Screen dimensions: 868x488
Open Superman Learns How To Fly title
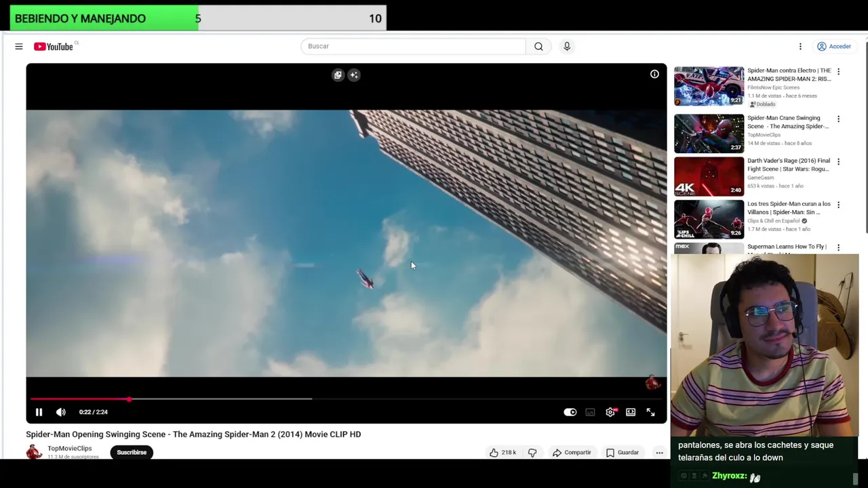pyautogui.click(x=787, y=247)
